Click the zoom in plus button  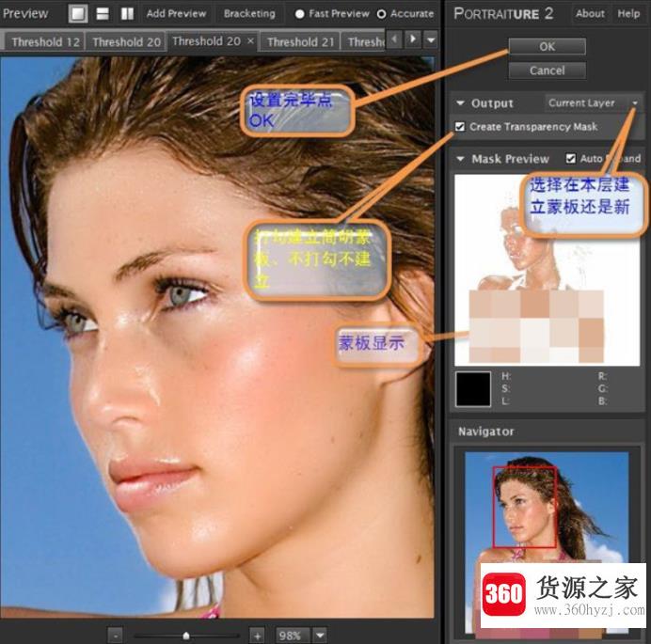point(257,636)
